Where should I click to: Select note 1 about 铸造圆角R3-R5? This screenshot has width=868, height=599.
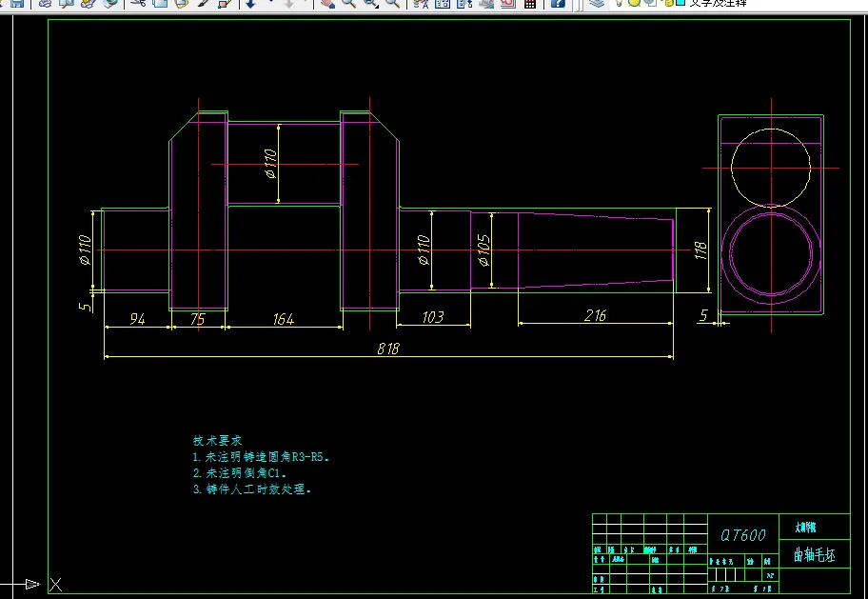262,458
